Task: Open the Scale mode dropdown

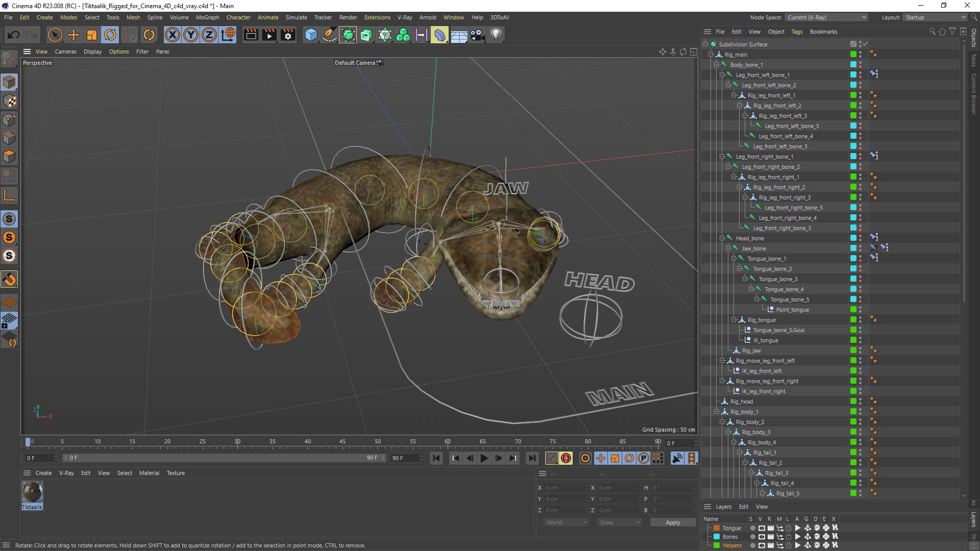Action: 619,522
